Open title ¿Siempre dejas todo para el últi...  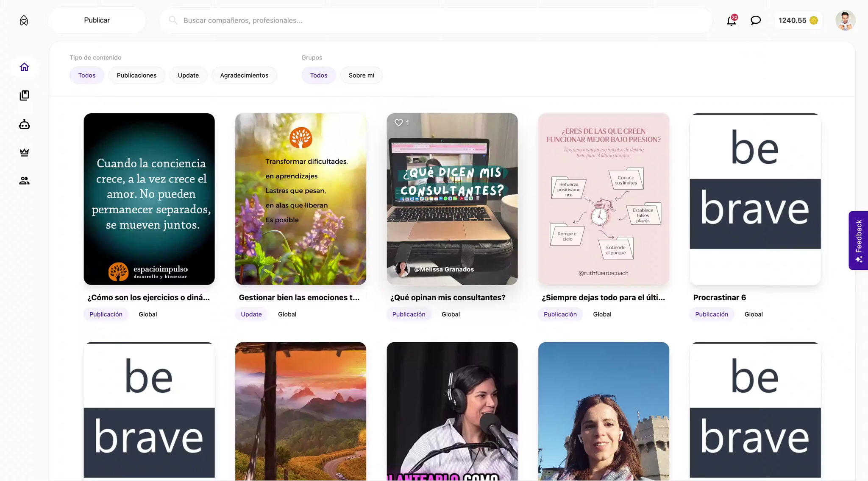(x=604, y=297)
